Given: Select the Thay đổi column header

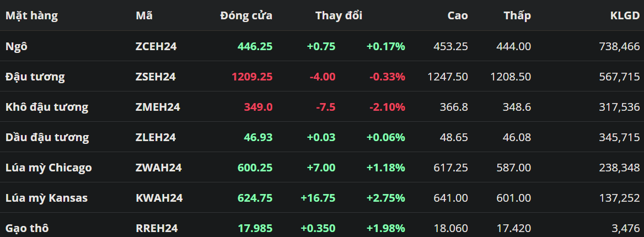Looking at the screenshot, I should pyautogui.click(x=339, y=15).
